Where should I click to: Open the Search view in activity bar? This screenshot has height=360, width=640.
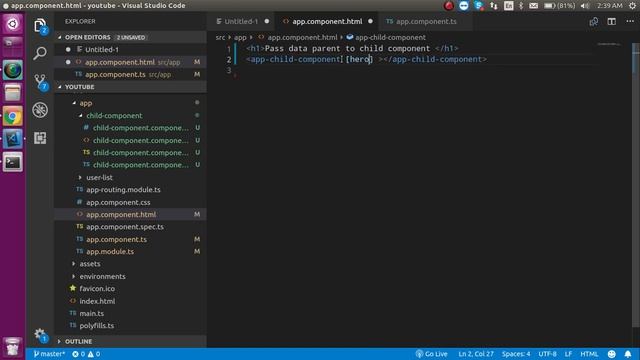pyautogui.click(x=40, y=53)
